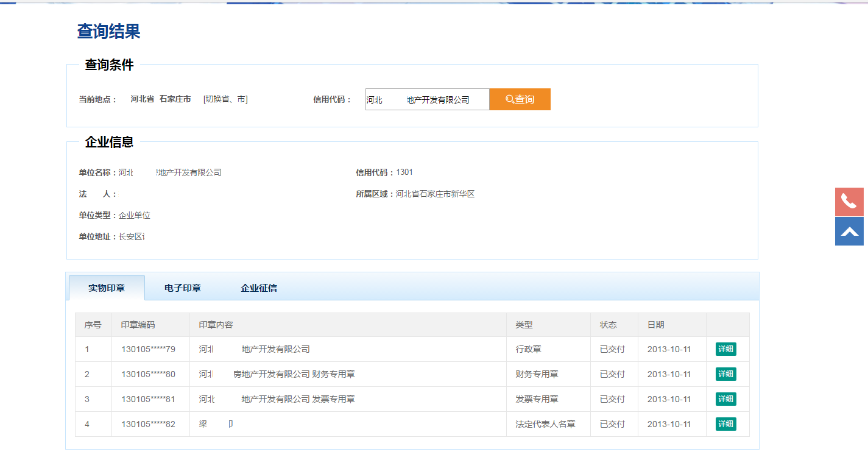Image resolution: width=868 pixels, height=474 pixels.
Task: Select seal code 130105*****82
Action: pyautogui.click(x=148, y=424)
